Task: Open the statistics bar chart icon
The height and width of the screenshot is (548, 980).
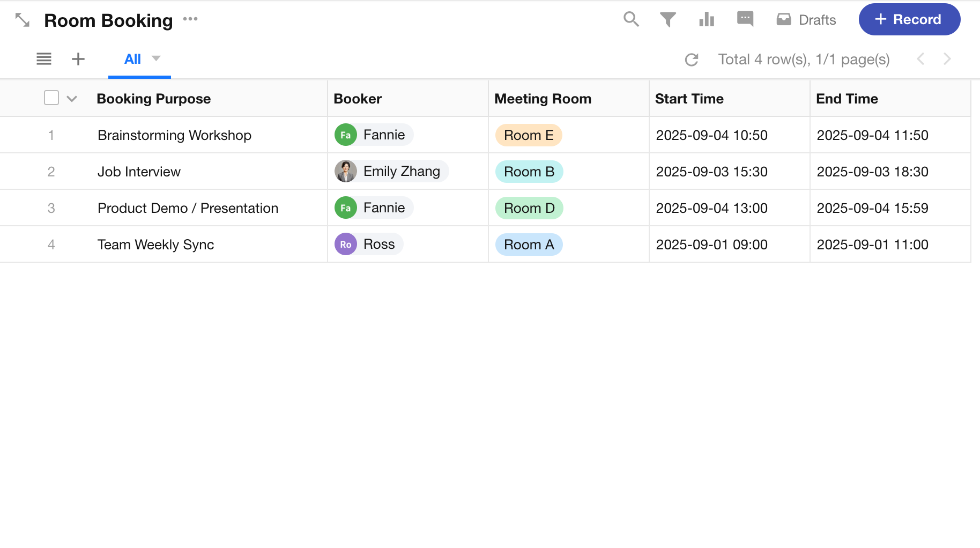Action: pos(707,20)
